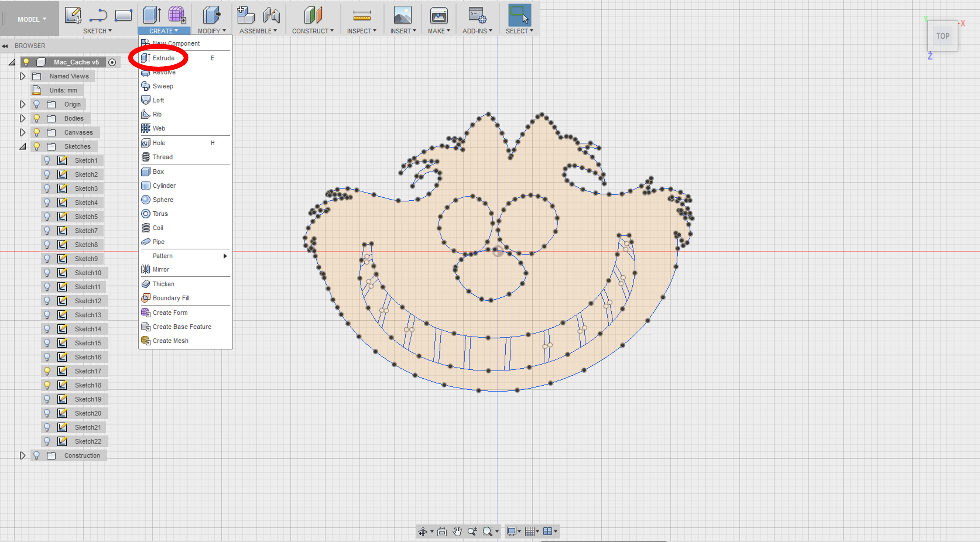
Task: Choose Sweep from the Create menu
Action: click(x=185, y=87)
